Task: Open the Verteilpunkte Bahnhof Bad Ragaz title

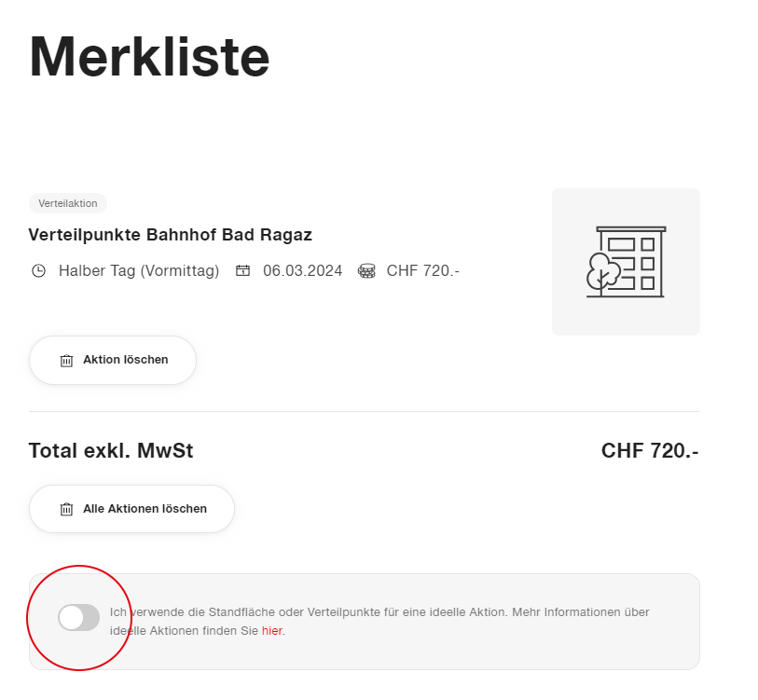Action: 170,235
